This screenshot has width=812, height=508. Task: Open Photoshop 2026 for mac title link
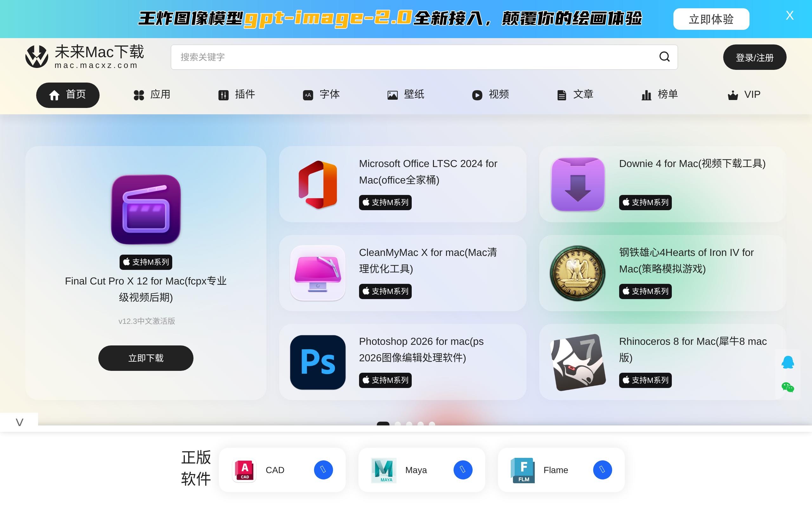click(422, 350)
